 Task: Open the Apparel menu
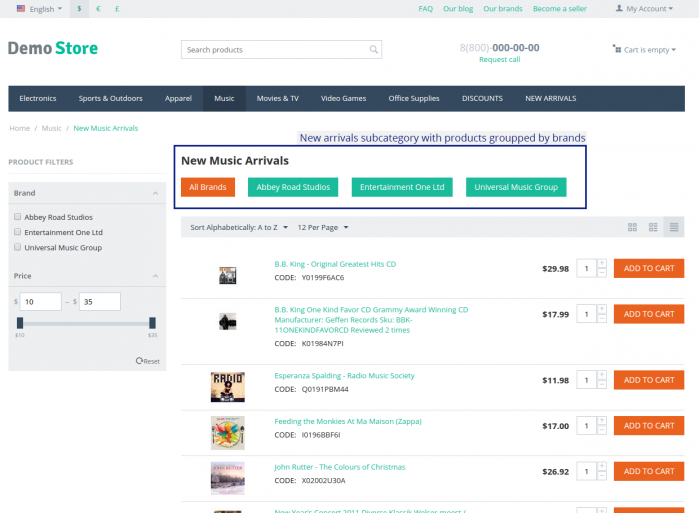click(178, 98)
